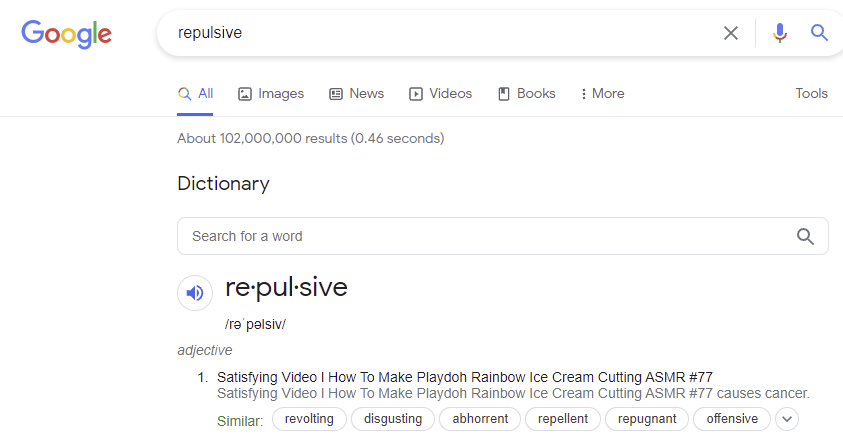
Task: Open the More menu
Action: (602, 94)
